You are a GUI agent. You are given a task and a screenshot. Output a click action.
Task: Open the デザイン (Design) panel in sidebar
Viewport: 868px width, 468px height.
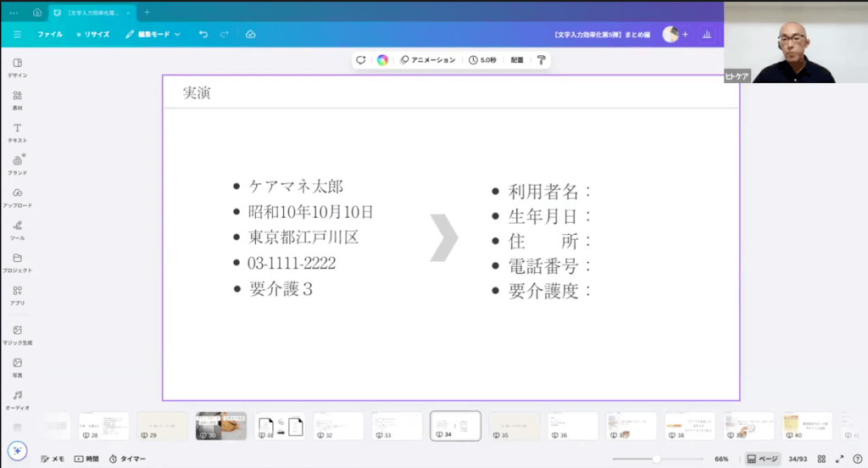coord(17,67)
